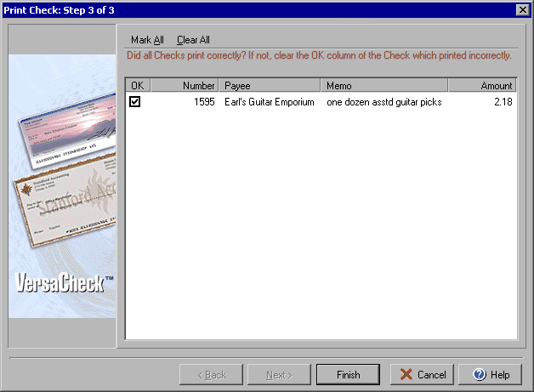The width and height of the screenshot is (534, 392).
Task: Click the Cancel button label
Action: pos(431,375)
